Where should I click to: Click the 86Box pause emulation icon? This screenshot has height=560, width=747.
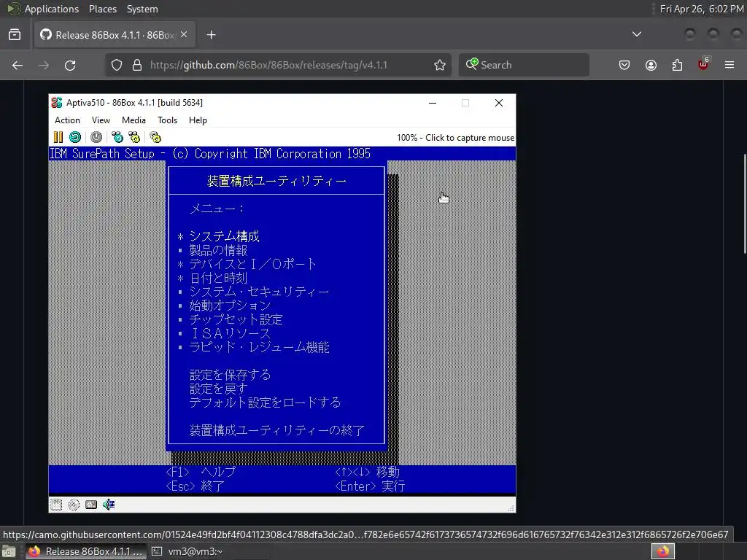point(58,137)
